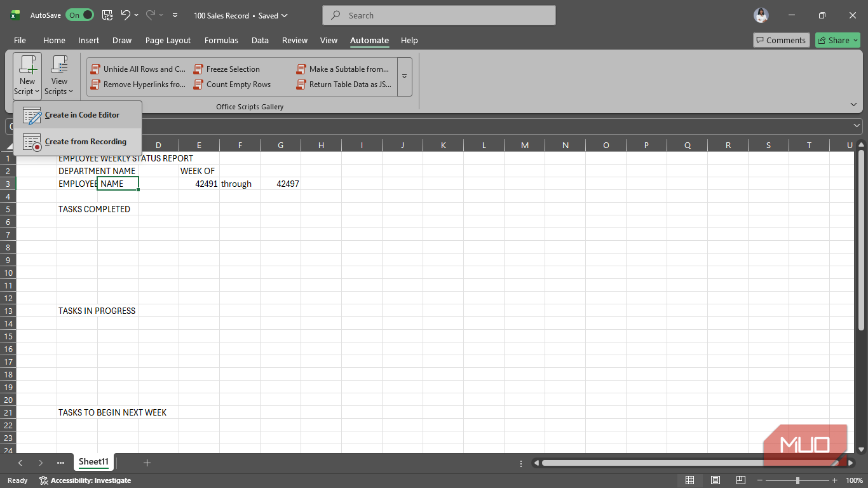Screen dimensions: 868x488
Task: Expand the formula bar
Action: pyautogui.click(x=857, y=126)
